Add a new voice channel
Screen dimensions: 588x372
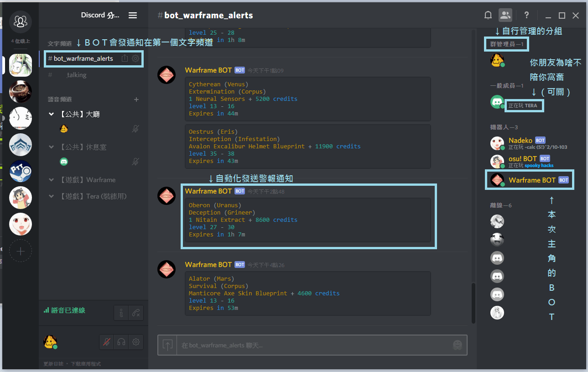click(136, 99)
